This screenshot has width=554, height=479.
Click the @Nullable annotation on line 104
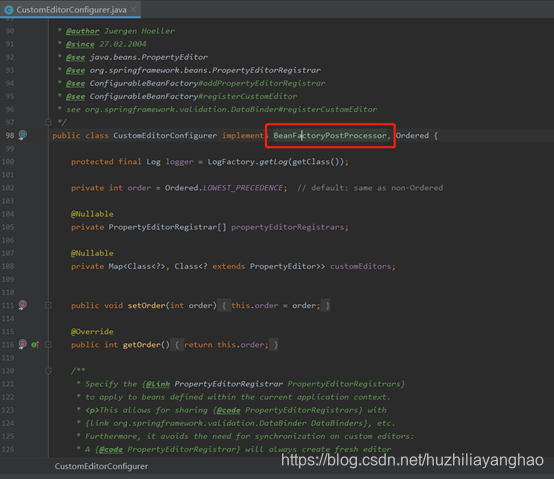click(92, 214)
